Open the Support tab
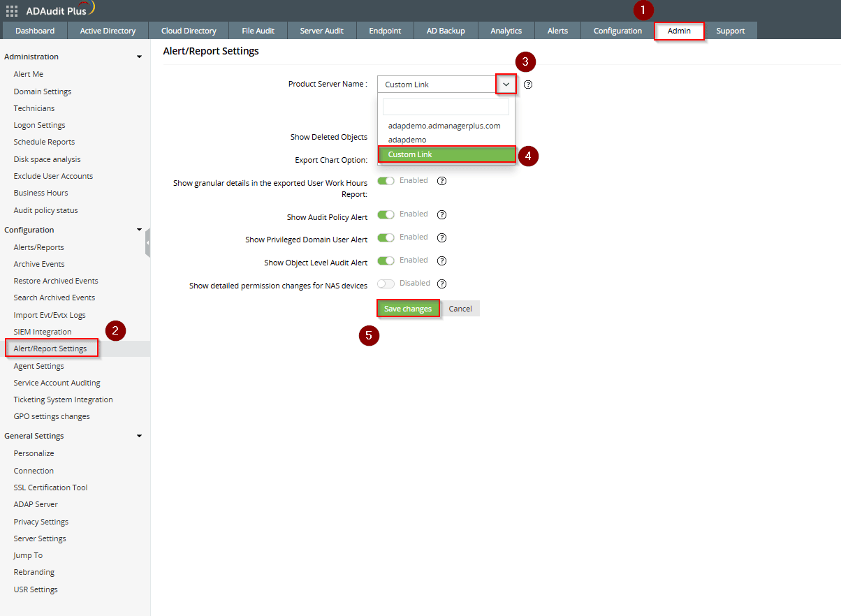The height and width of the screenshot is (616, 841). pyautogui.click(x=731, y=31)
